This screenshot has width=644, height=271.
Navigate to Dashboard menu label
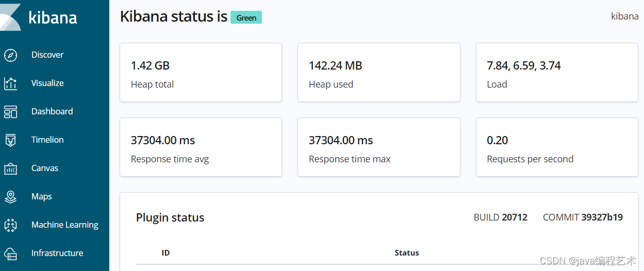click(52, 111)
